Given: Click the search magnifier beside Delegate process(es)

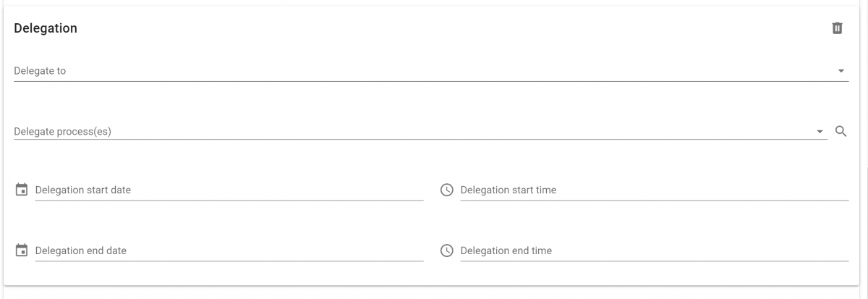Looking at the screenshot, I should tap(841, 131).
